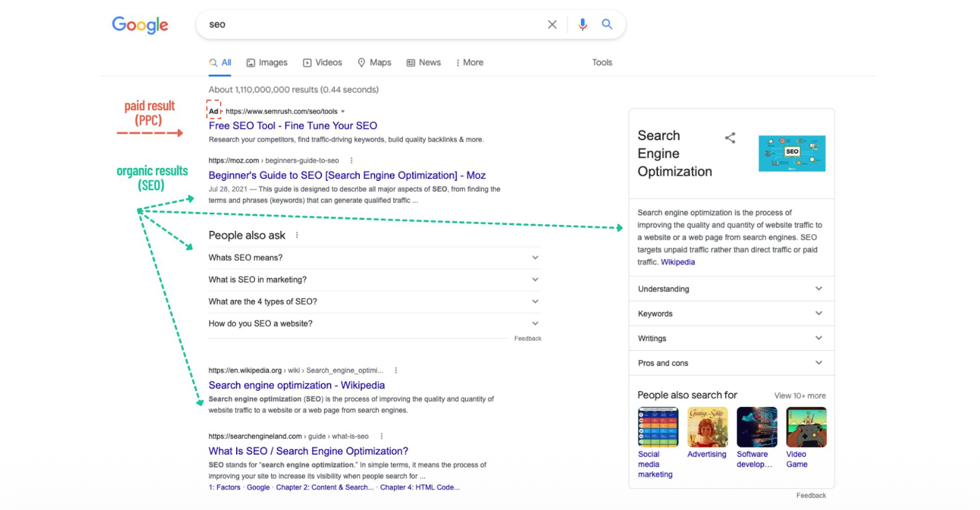Click inside the search input field
Viewport: 980px width, 510px height.
point(371,25)
